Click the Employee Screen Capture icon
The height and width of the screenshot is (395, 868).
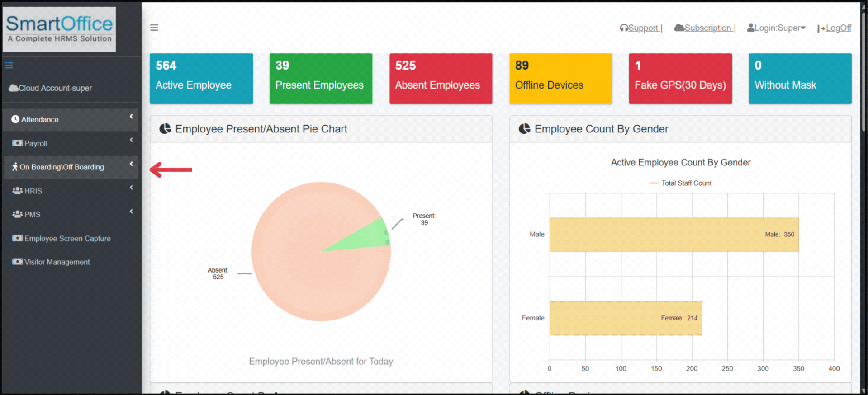pyautogui.click(x=17, y=238)
